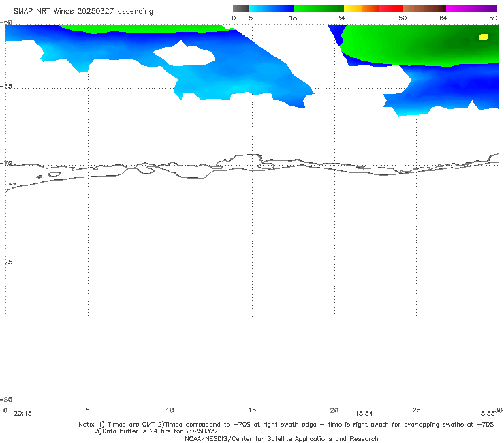Click the color bar label '18'

tap(293, 18)
